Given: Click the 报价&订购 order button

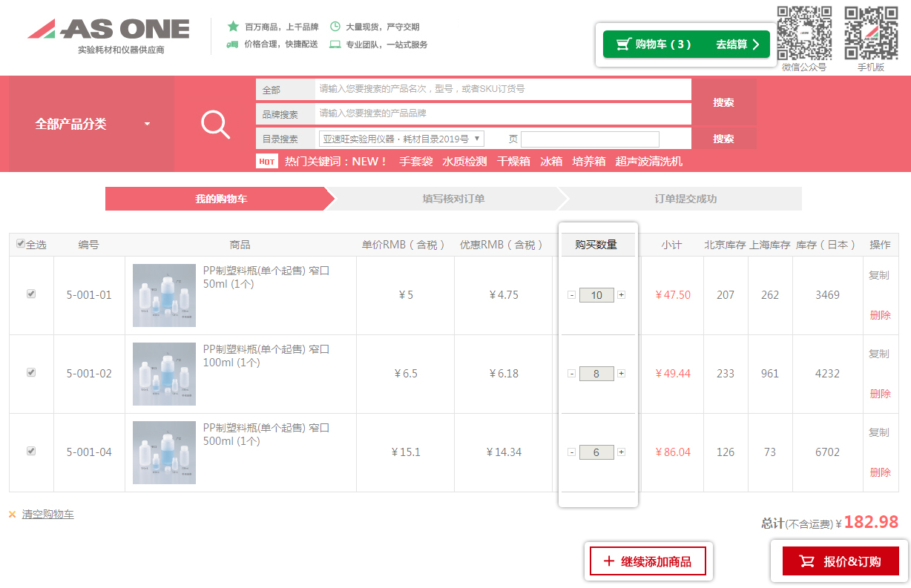Looking at the screenshot, I should point(841,561).
